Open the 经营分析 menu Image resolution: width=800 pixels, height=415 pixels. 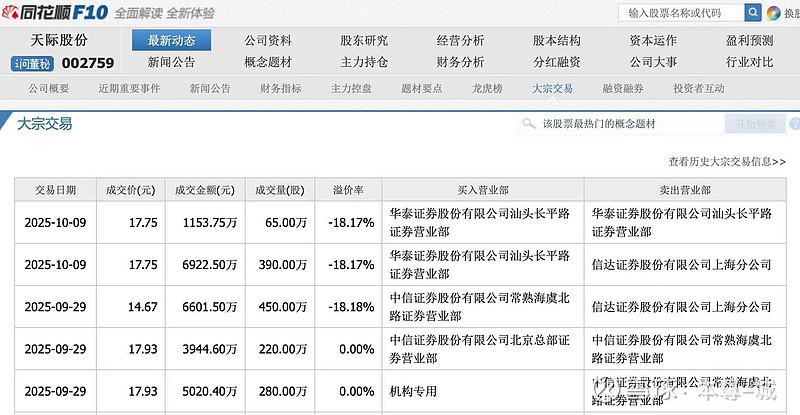460,40
